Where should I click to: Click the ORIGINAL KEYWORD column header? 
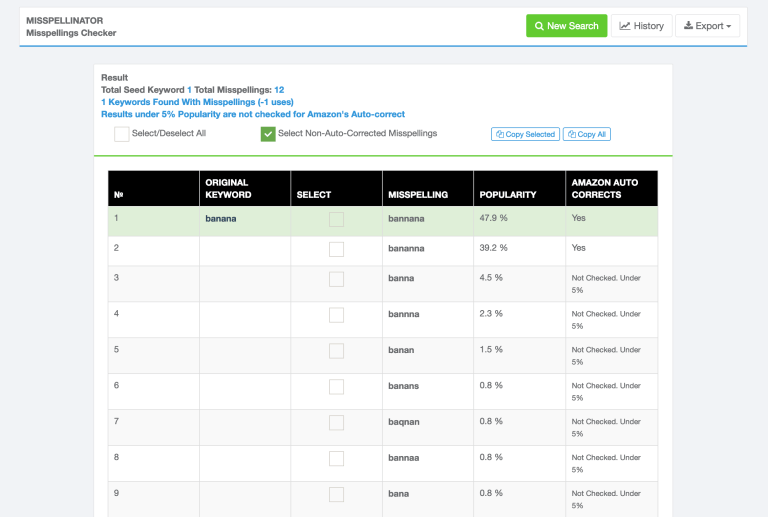coord(245,188)
